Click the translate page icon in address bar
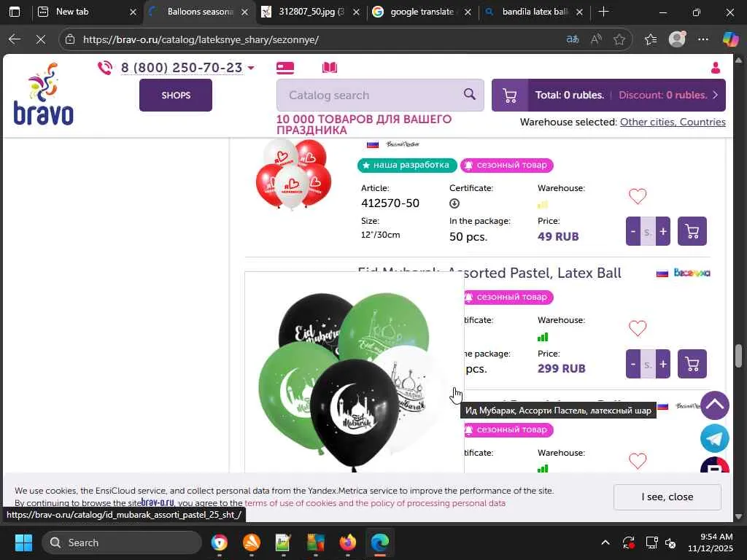747x560 pixels. point(572,39)
